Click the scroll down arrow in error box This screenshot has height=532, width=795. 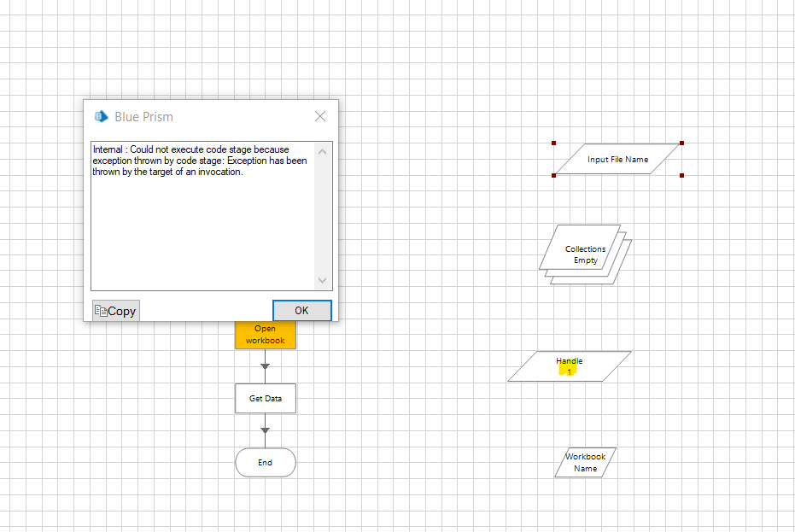(323, 280)
